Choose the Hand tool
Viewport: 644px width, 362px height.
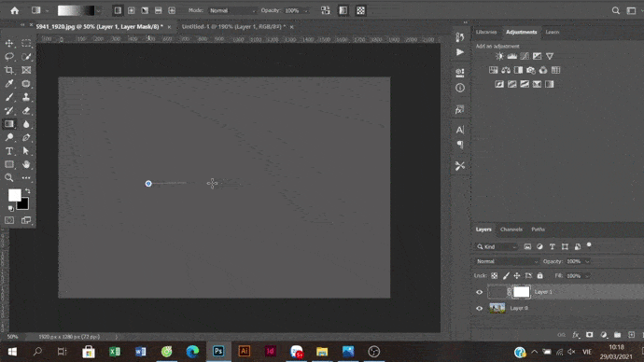point(26,164)
